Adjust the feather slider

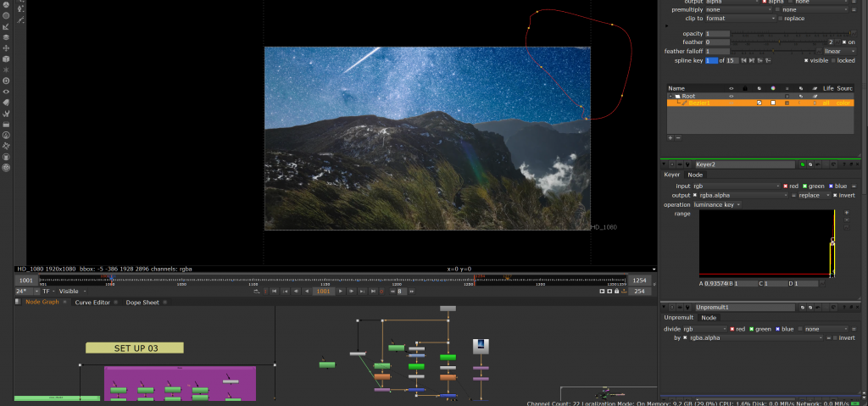(x=779, y=42)
